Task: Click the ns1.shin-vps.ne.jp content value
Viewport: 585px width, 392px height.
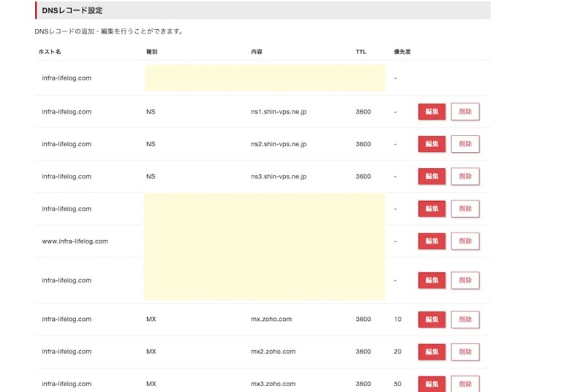Action: coord(279,112)
